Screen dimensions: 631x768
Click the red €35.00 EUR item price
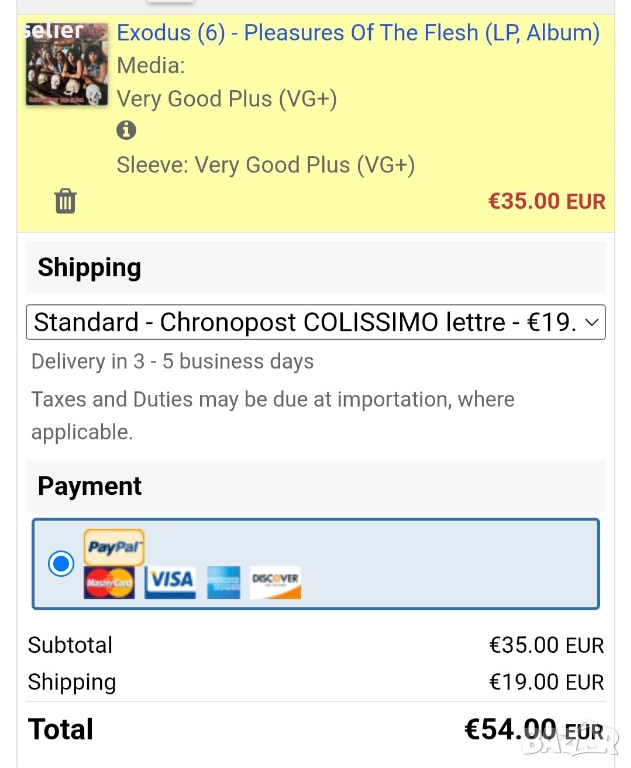tap(546, 201)
